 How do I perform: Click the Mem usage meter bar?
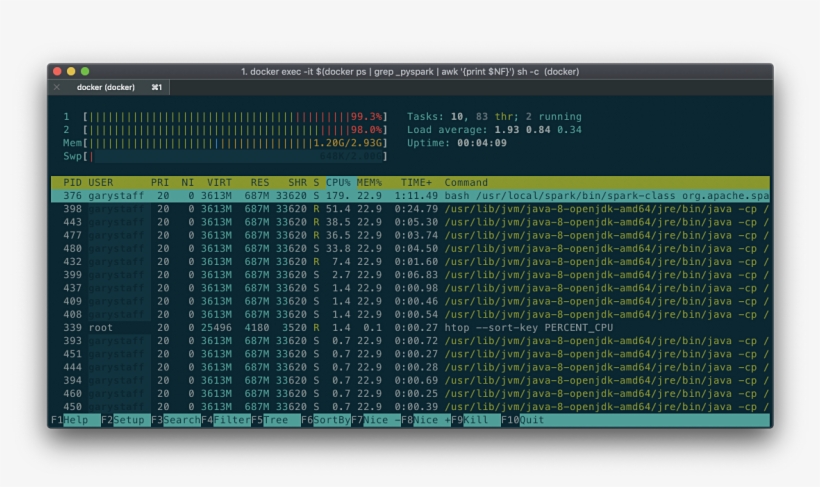(235, 143)
